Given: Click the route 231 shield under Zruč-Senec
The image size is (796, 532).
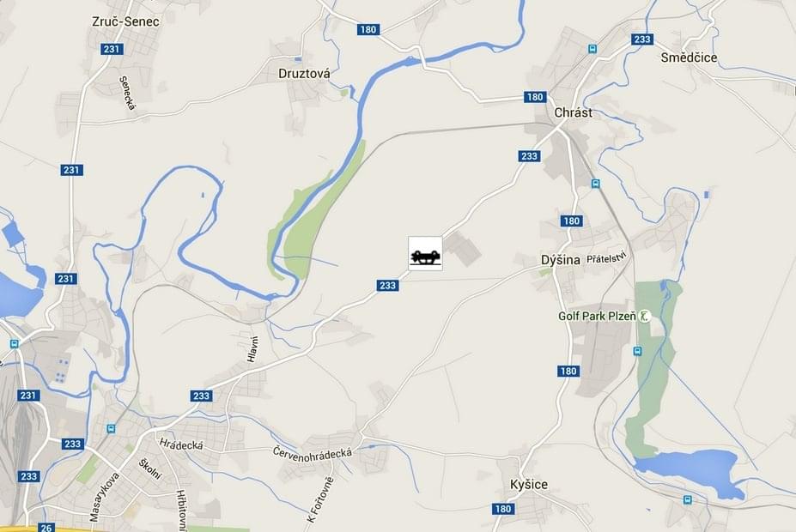Looking at the screenshot, I should point(112,49).
